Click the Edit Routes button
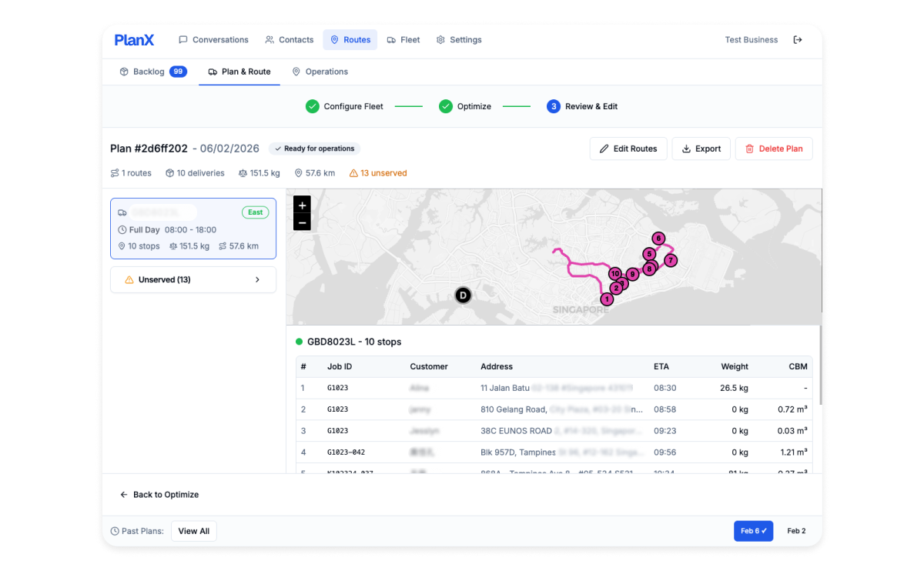Screen dimensions: 924x571 pos(628,149)
